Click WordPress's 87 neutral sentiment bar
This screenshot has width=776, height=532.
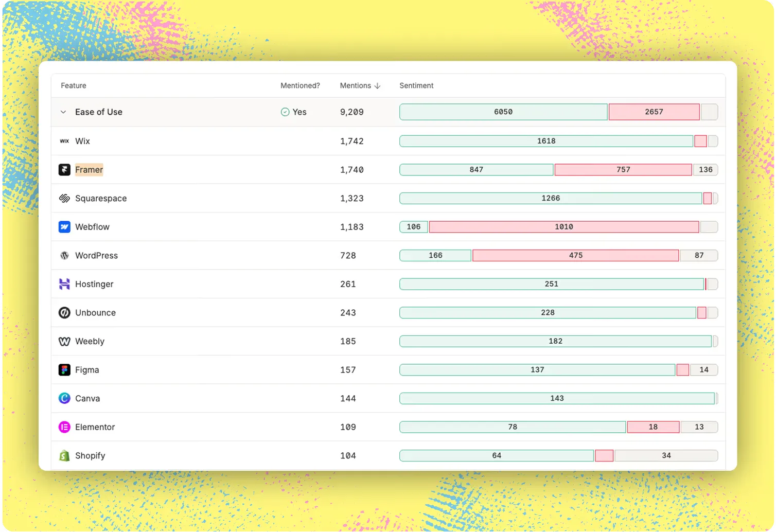point(699,256)
